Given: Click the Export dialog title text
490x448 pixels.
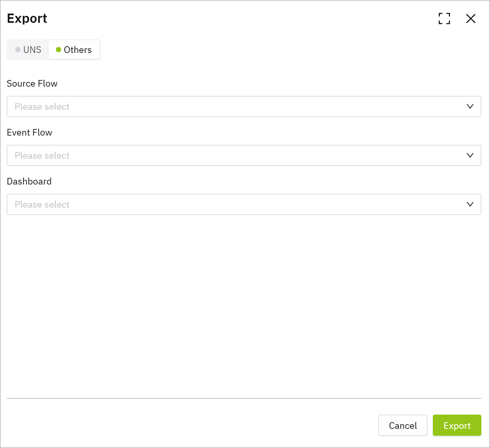Looking at the screenshot, I should pos(27,19).
